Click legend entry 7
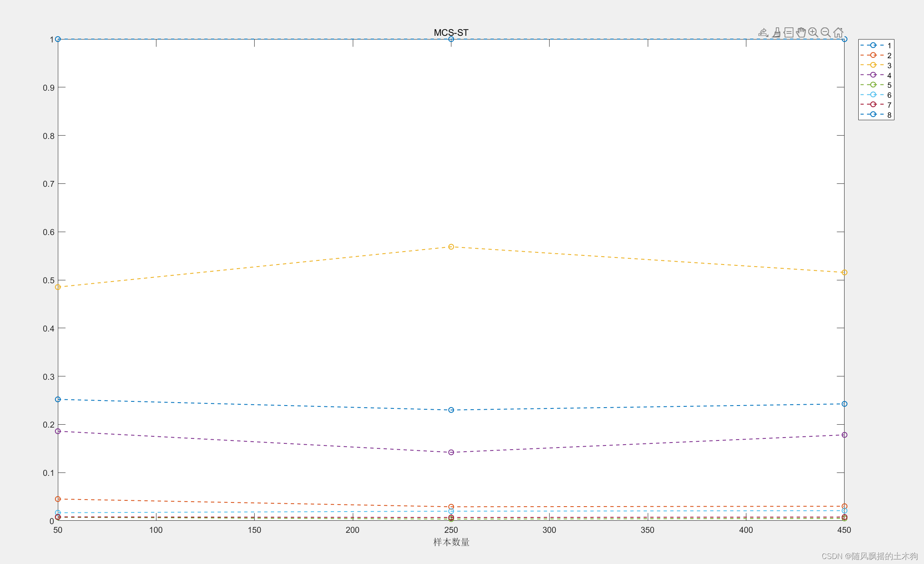 pyautogui.click(x=876, y=105)
